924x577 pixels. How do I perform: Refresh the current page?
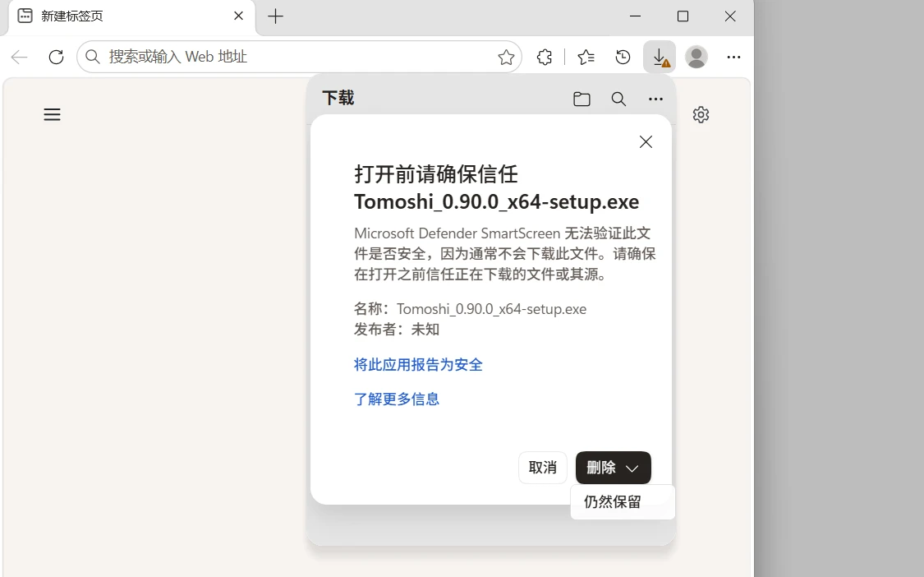point(56,57)
